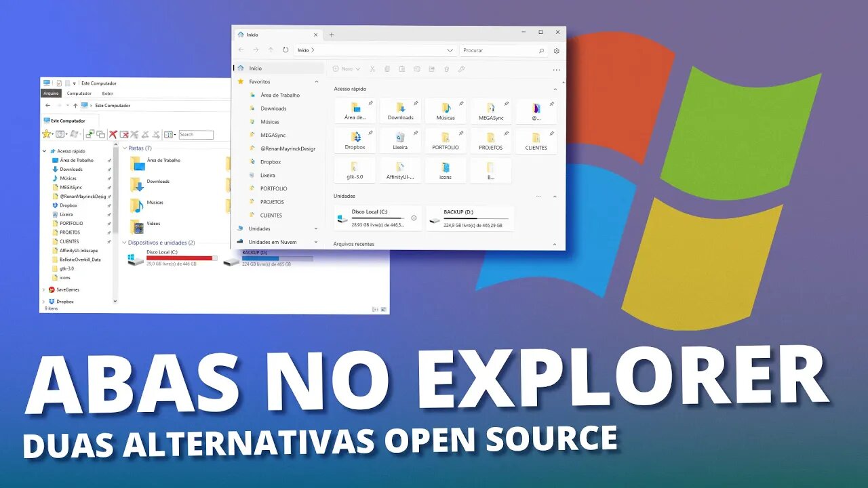Click the copy icon next to the scissors
The width and height of the screenshot is (868, 488).
pos(387,69)
